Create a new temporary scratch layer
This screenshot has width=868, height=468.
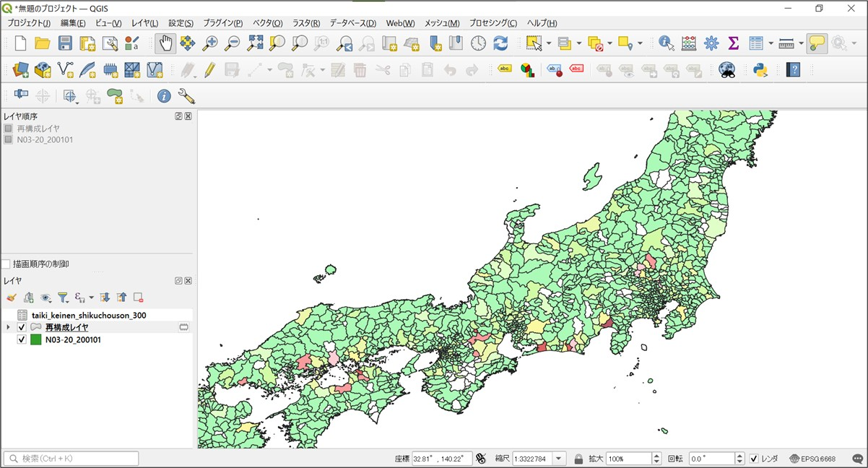110,70
